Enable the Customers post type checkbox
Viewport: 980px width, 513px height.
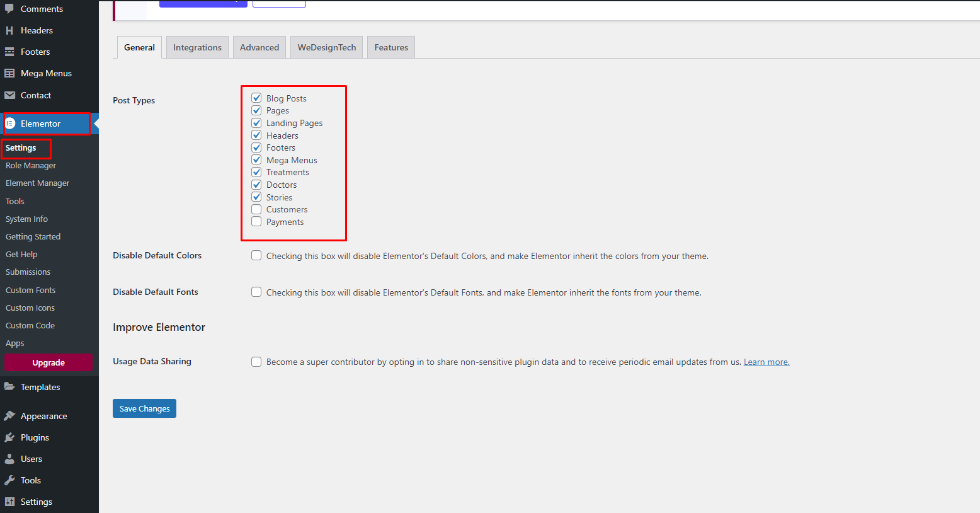point(256,209)
